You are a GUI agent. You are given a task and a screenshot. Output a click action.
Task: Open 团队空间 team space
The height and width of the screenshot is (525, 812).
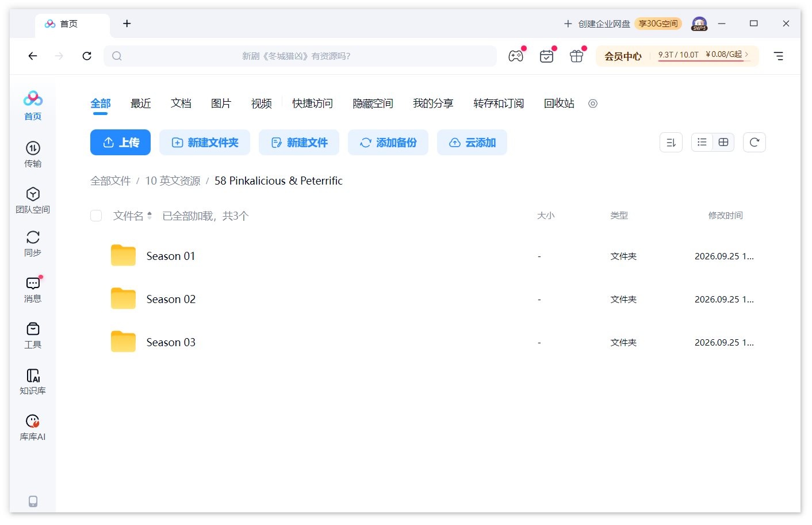[33, 200]
